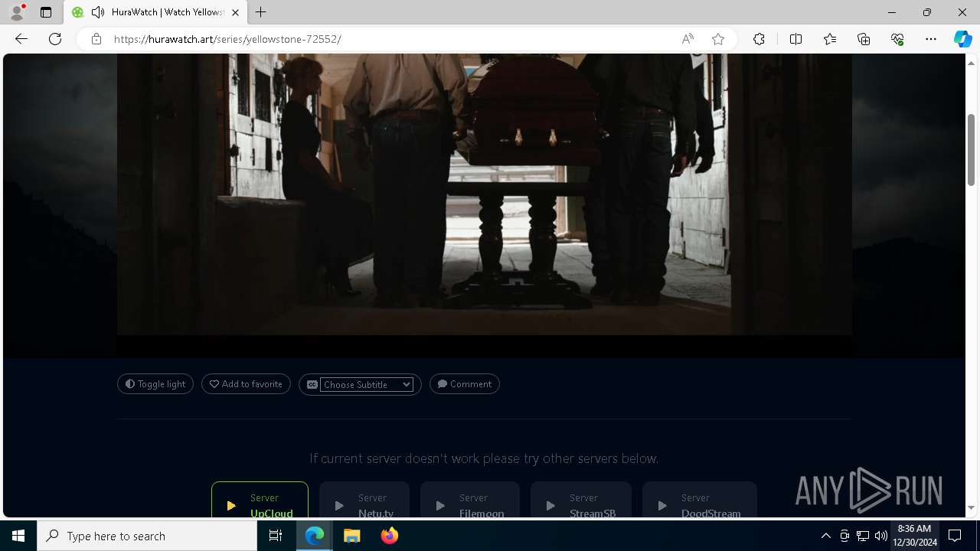Click the taskbar search box
The image size is (980, 551).
(x=147, y=536)
